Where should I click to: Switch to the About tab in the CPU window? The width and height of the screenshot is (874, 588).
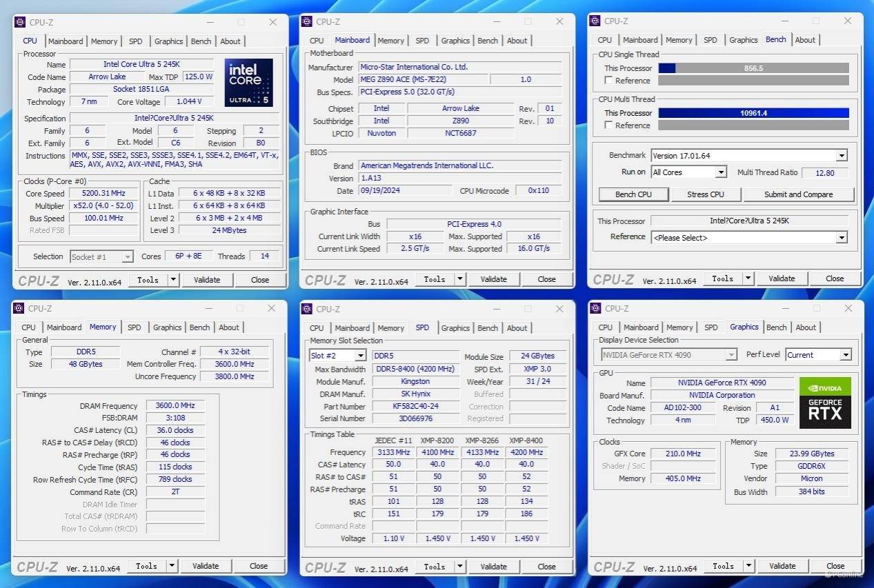click(230, 41)
